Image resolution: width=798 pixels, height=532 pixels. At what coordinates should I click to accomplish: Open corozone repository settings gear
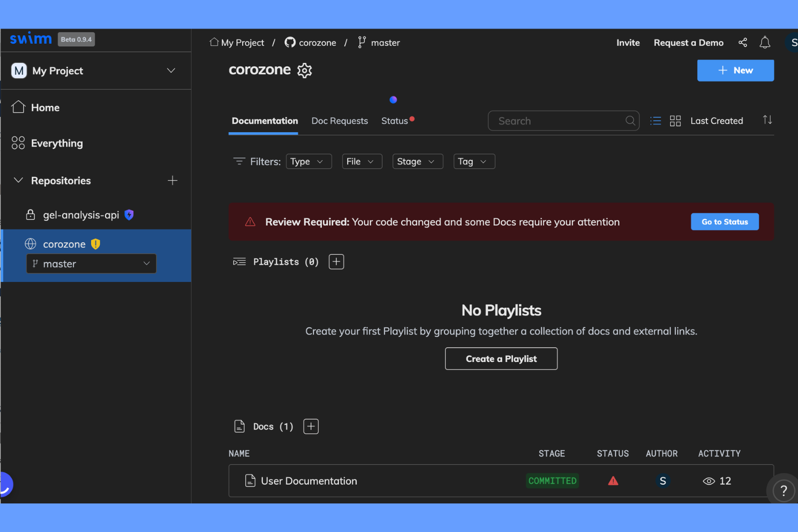pos(305,71)
